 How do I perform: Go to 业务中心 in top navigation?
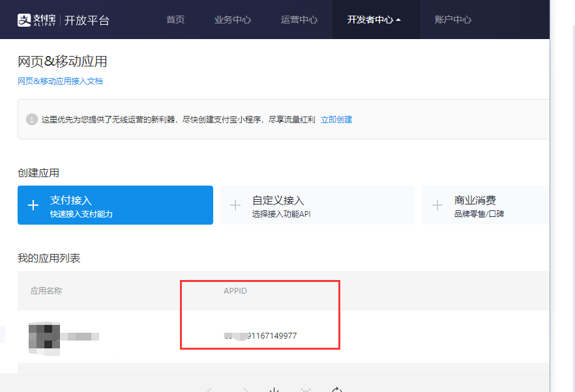click(x=232, y=20)
